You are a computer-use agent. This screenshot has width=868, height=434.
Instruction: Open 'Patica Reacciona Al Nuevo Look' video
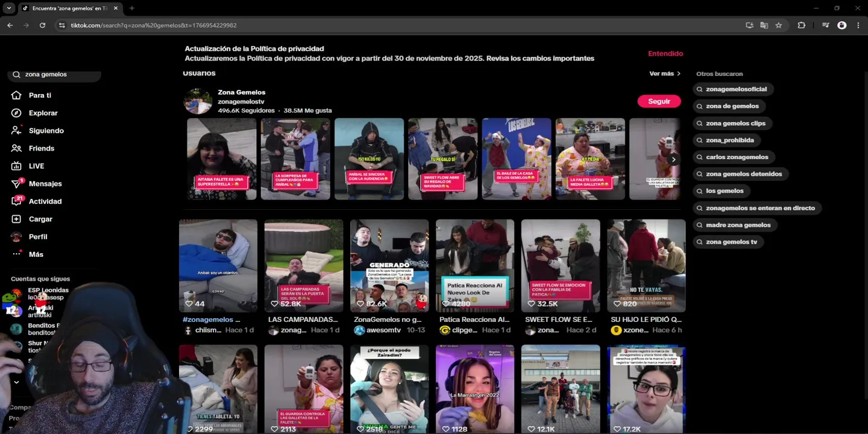click(x=475, y=266)
